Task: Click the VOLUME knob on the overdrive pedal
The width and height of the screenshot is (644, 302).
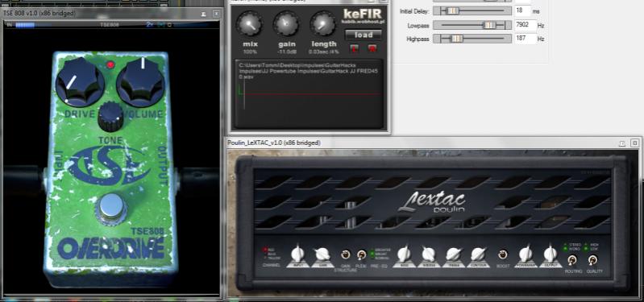Action: coord(141,81)
